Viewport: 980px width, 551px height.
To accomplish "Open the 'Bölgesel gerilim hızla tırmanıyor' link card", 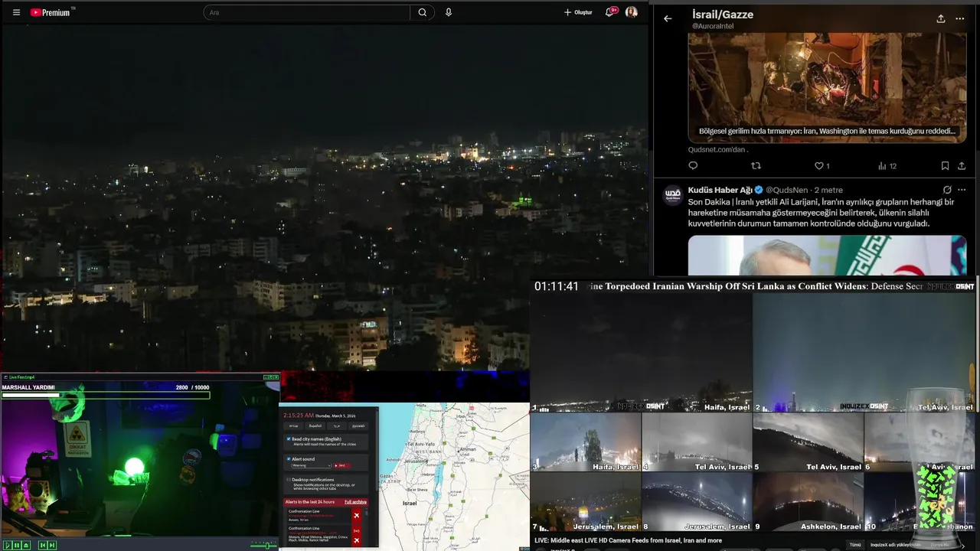I will [x=827, y=87].
